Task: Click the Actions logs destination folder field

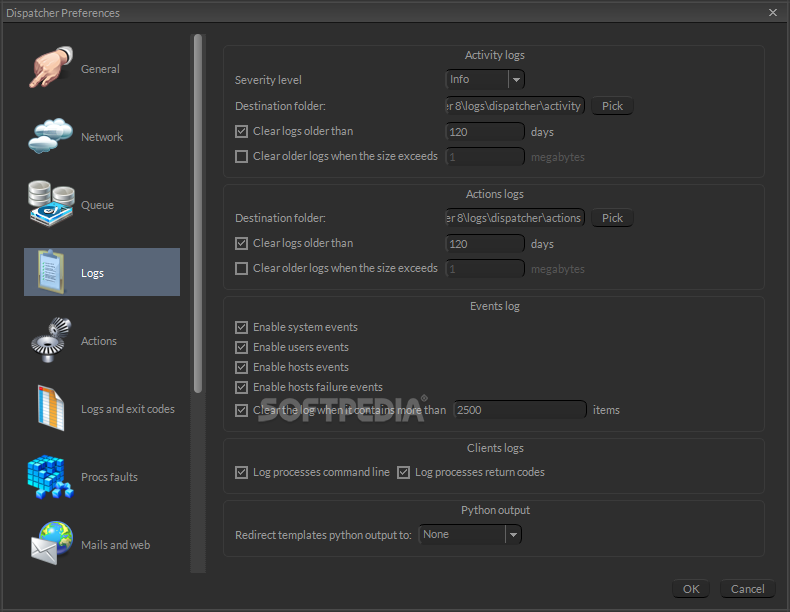Action: click(515, 218)
